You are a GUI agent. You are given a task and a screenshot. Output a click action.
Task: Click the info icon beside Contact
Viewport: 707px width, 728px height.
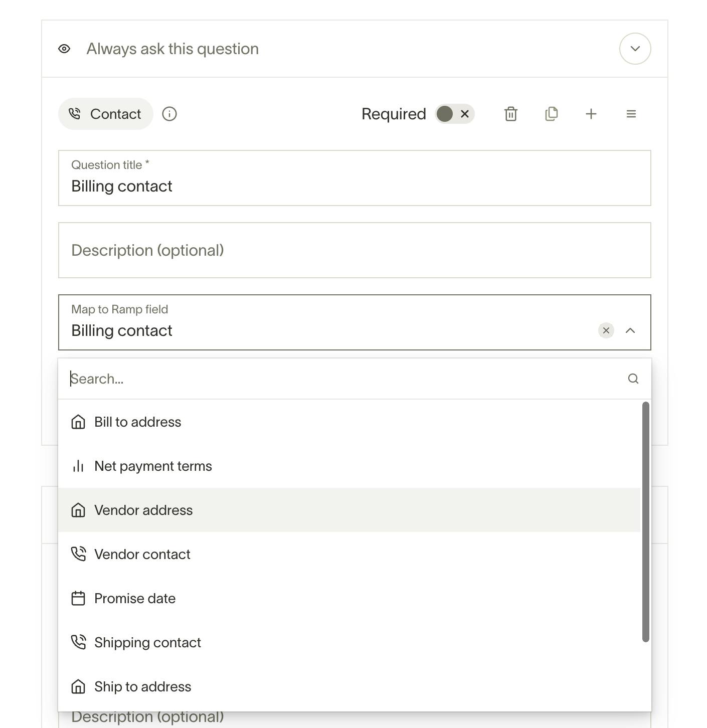click(x=169, y=114)
